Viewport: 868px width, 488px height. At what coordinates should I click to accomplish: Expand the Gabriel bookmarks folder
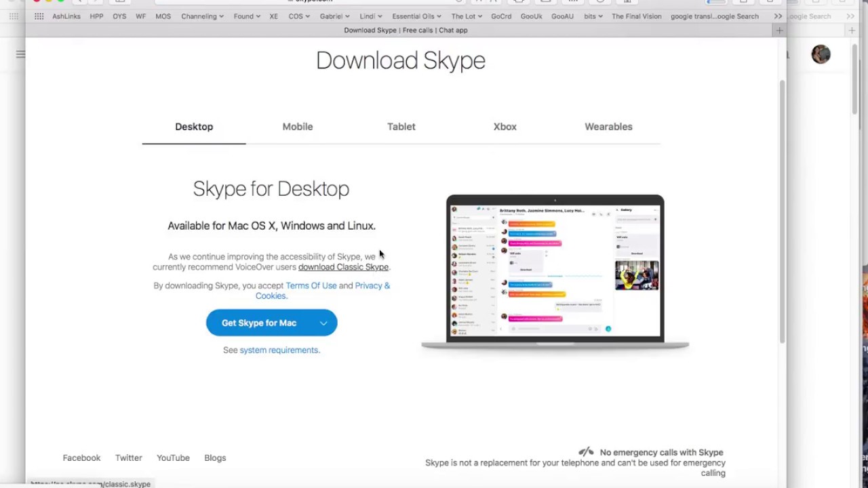334,16
